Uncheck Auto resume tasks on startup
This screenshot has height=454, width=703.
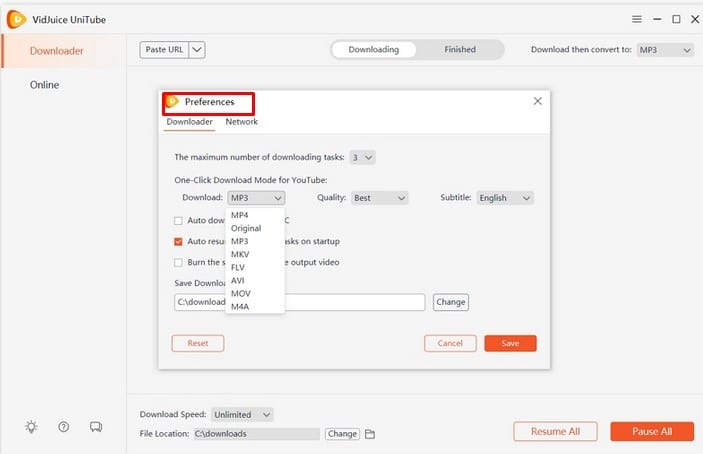pos(178,242)
